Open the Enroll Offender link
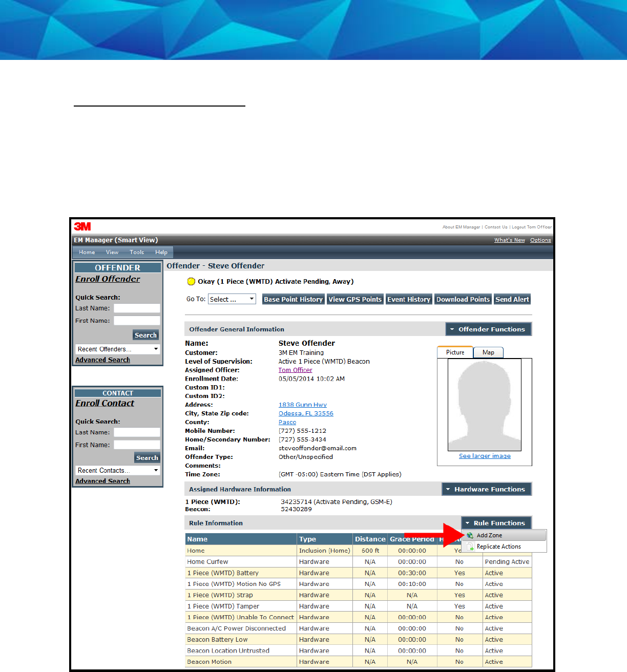The width and height of the screenshot is (627, 672). (x=108, y=279)
